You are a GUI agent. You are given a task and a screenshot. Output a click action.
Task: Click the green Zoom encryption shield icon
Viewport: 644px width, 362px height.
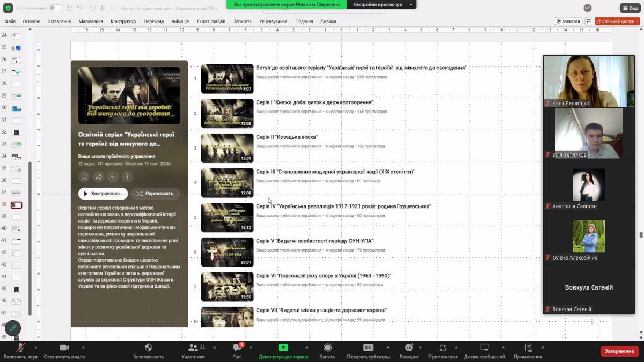click(8, 8)
